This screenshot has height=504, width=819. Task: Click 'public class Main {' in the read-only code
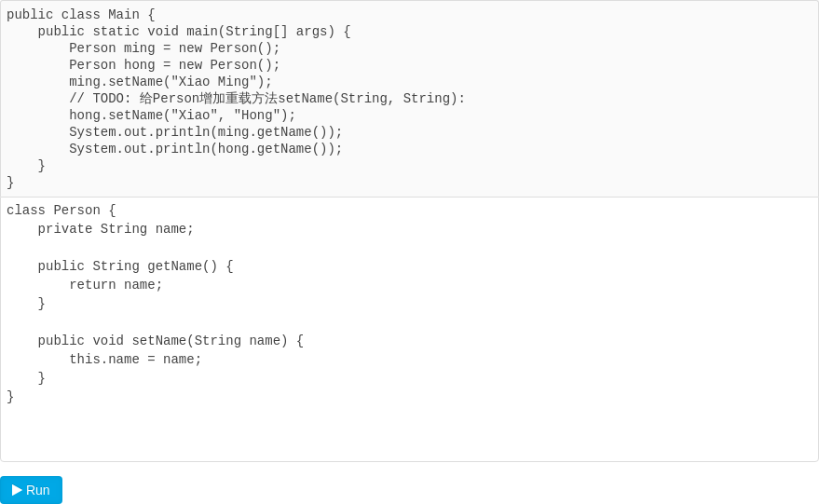80,14
